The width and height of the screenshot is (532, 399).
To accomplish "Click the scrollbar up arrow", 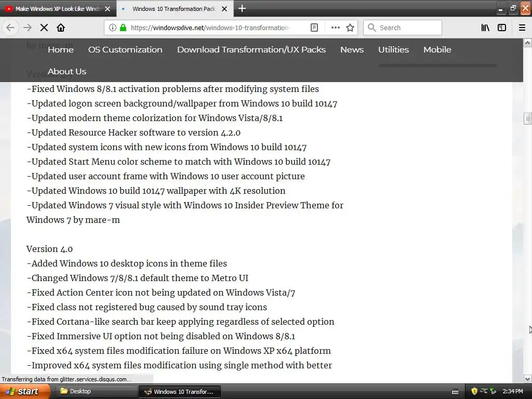I will coord(528,43).
